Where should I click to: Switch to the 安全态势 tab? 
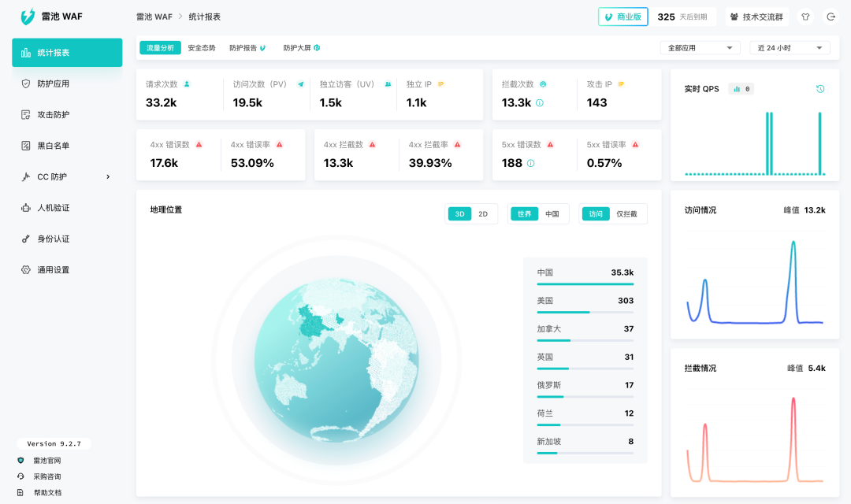click(x=202, y=48)
